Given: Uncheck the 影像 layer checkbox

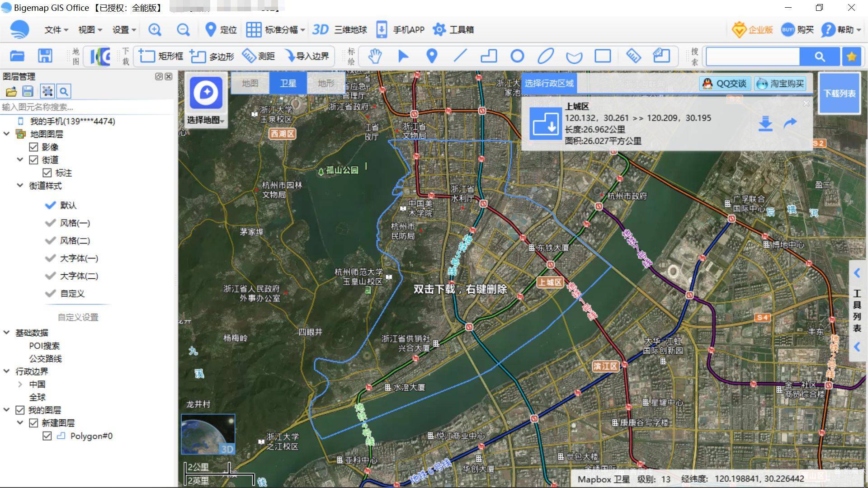Looking at the screenshot, I should coord(33,147).
